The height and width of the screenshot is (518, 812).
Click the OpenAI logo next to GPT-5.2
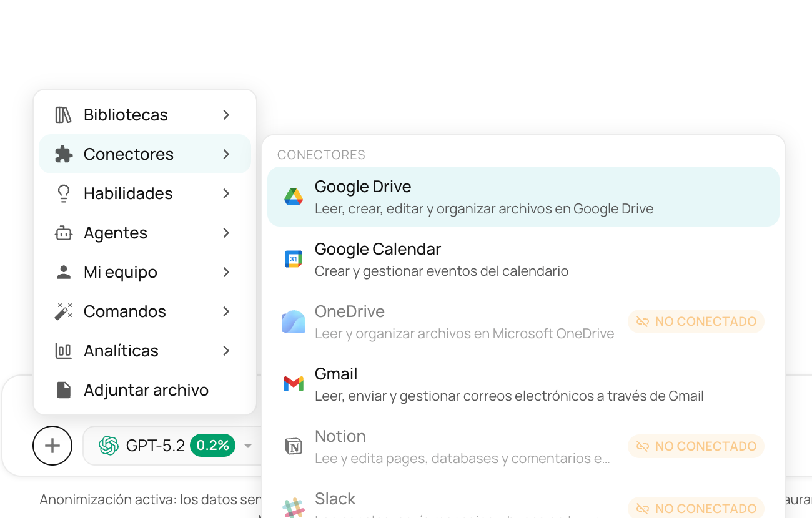109,446
